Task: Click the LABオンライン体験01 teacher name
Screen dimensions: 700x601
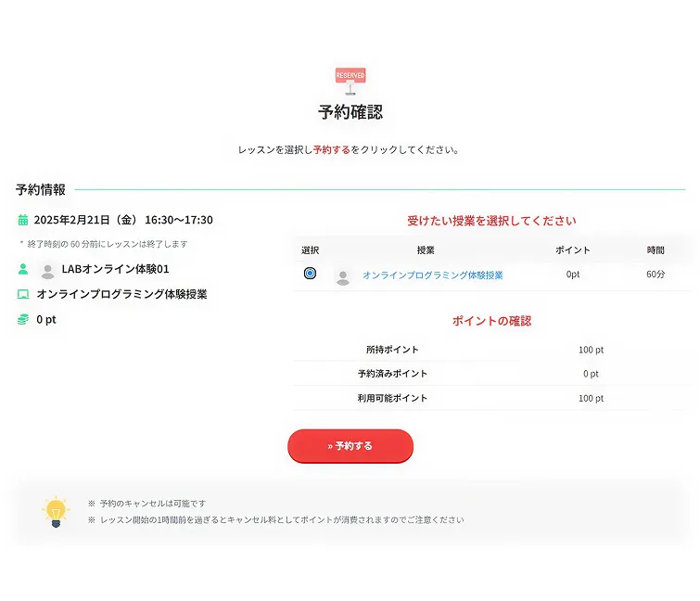Action: (115, 269)
